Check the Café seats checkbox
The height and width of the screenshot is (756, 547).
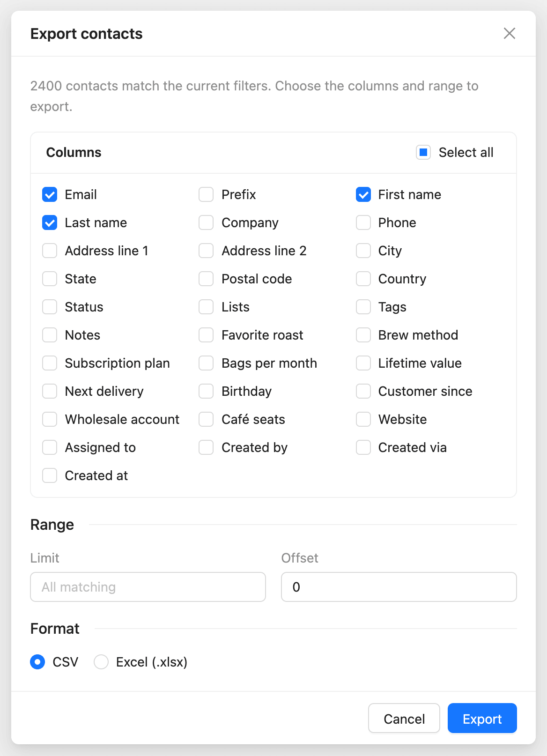(206, 419)
